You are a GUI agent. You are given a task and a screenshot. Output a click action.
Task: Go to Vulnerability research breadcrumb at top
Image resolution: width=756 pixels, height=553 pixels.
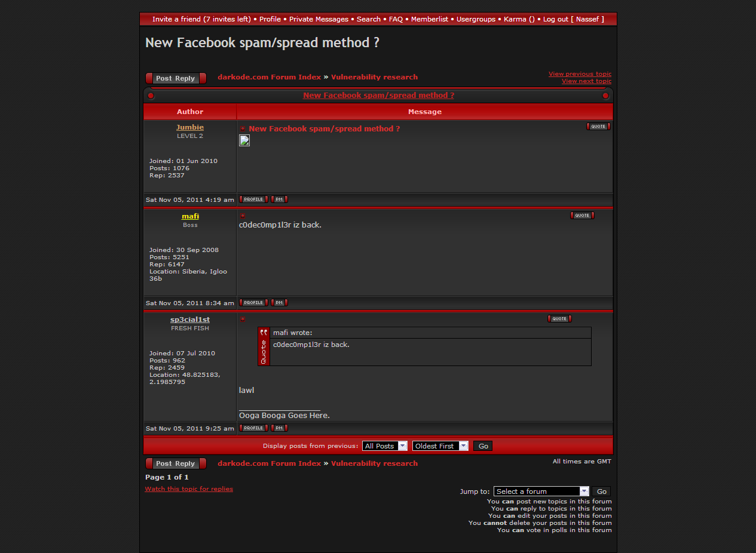click(374, 77)
